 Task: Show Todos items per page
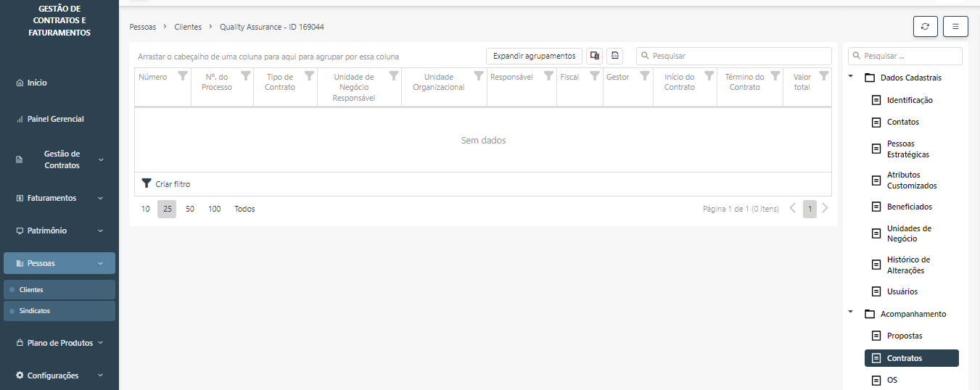pyautogui.click(x=244, y=209)
